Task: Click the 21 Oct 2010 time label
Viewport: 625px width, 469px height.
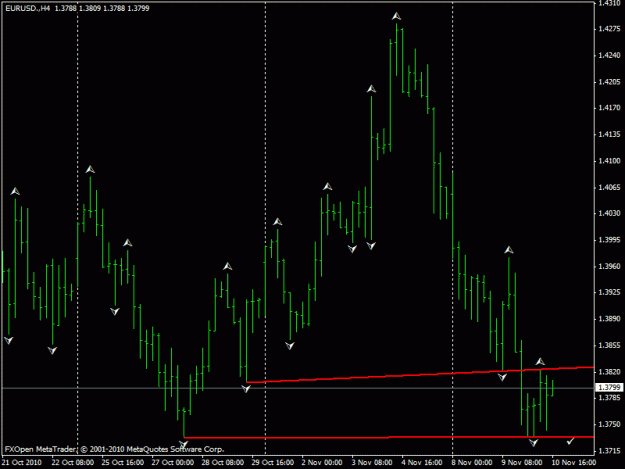Action: (22, 462)
